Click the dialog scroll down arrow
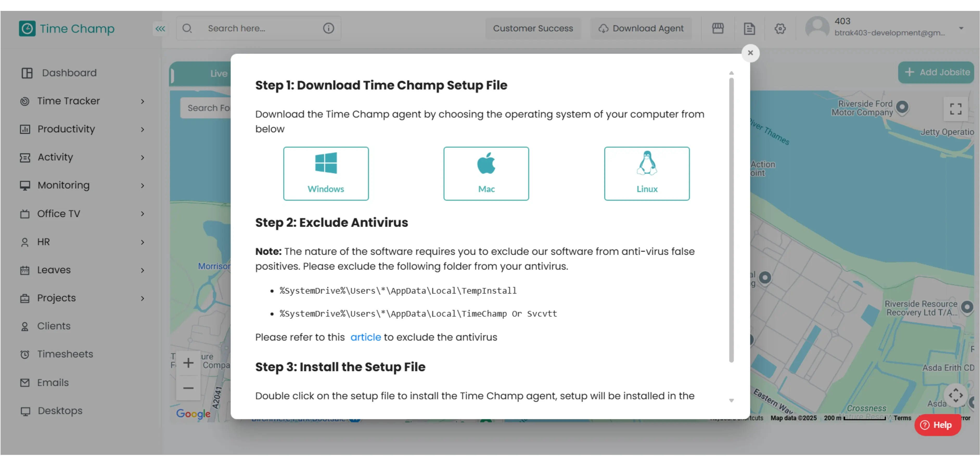Image resolution: width=980 pixels, height=466 pixels. [731, 400]
